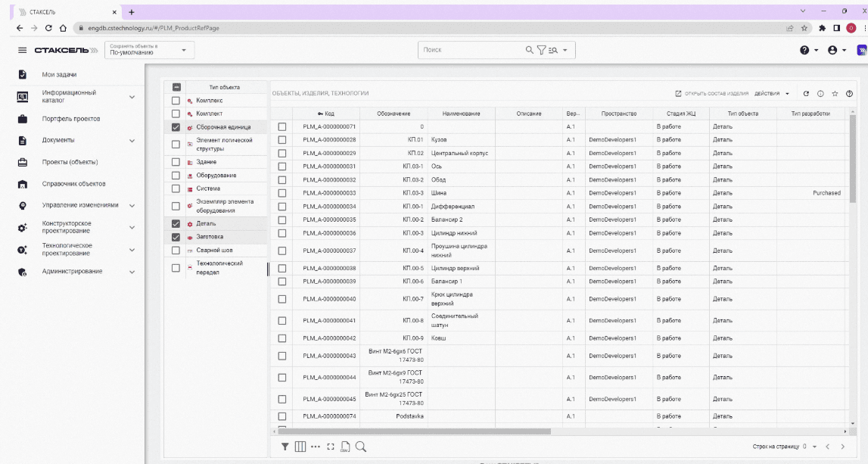Select the row checkbox for PLM_A-0000000033

(x=282, y=193)
